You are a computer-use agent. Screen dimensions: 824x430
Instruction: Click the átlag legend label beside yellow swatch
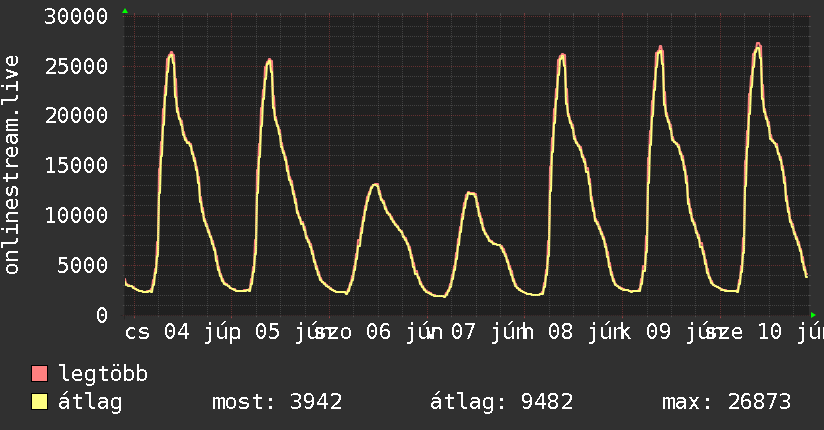pos(90,403)
